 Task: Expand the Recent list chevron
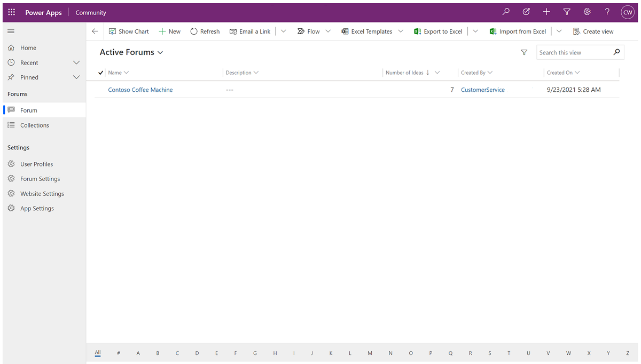point(76,62)
